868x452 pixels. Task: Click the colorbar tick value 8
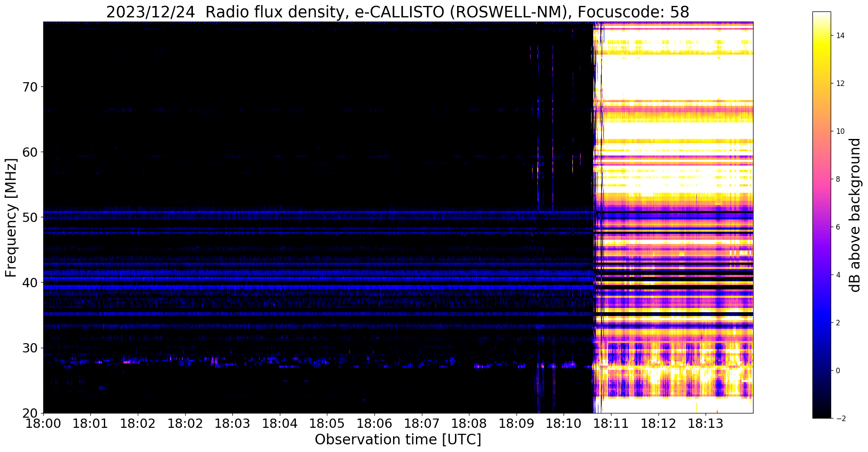tap(837, 179)
